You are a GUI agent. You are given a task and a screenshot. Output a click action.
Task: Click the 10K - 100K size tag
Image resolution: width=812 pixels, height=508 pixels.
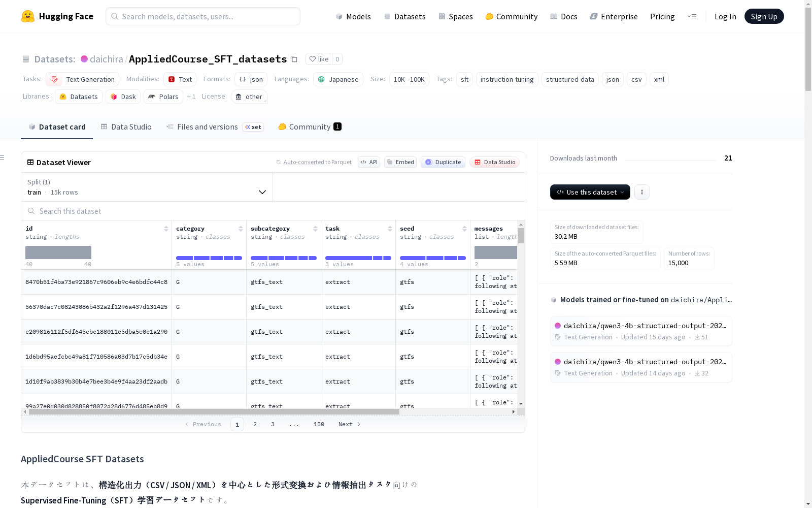pos(409,79)
